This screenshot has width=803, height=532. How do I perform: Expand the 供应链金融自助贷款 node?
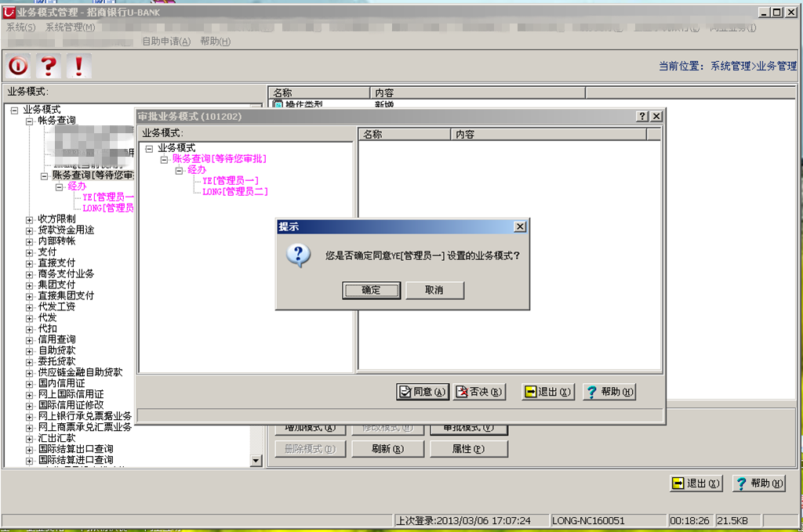click(x=30, y=374)
